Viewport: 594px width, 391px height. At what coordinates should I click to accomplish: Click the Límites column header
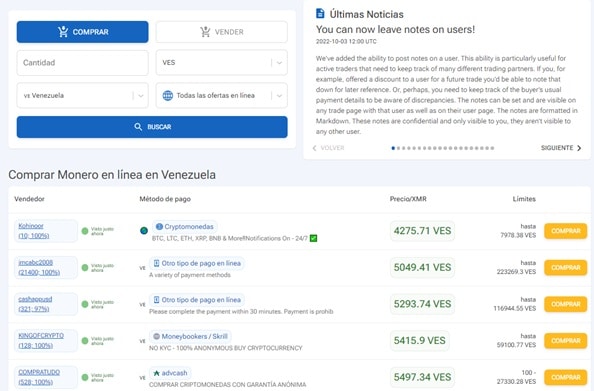point(524,199)
